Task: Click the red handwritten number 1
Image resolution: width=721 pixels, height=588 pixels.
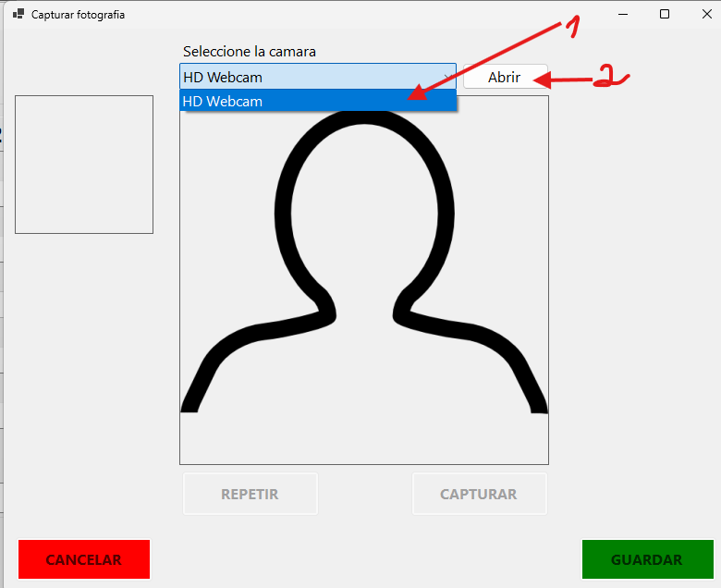Action: coord(573,30)
